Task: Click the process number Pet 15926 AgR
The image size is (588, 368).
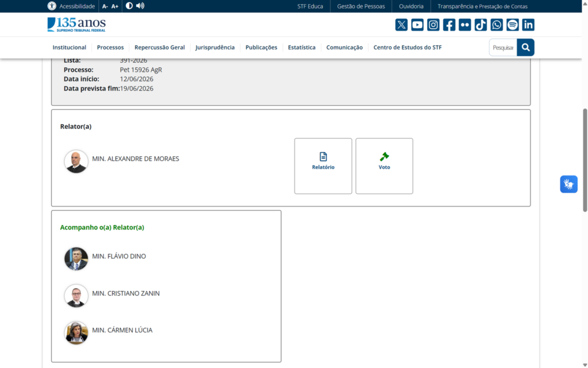Action: tap(141, 70)
